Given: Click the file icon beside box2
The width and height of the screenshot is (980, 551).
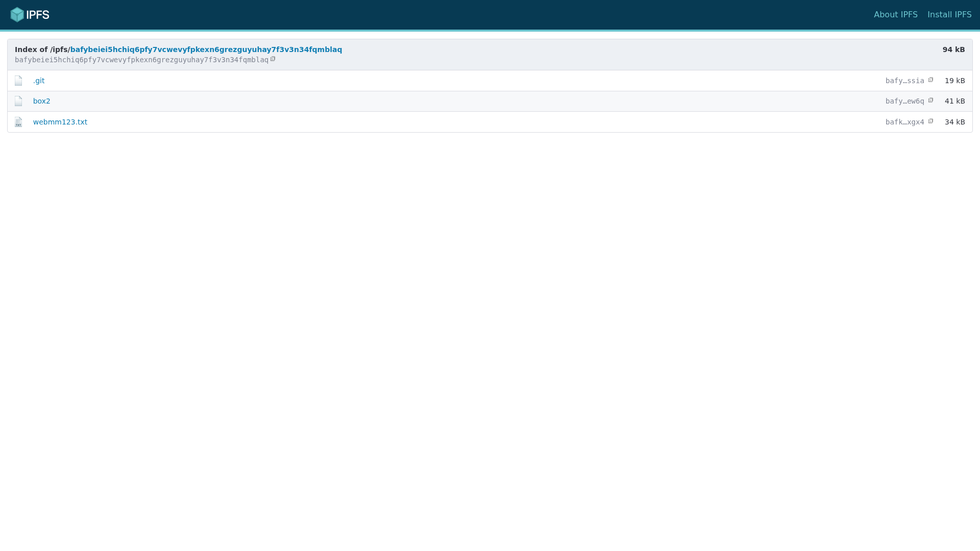Looking at the screenshot, I should click(18, 101).
